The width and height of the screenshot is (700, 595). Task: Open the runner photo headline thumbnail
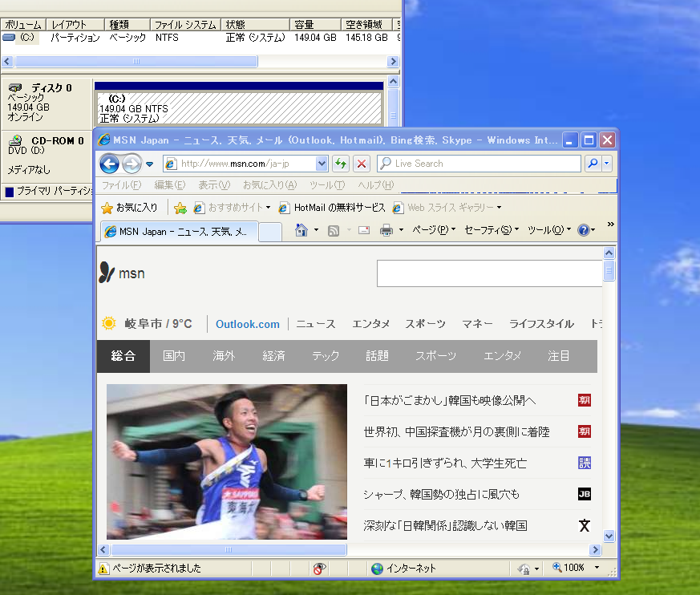click(x=227, y=462)
